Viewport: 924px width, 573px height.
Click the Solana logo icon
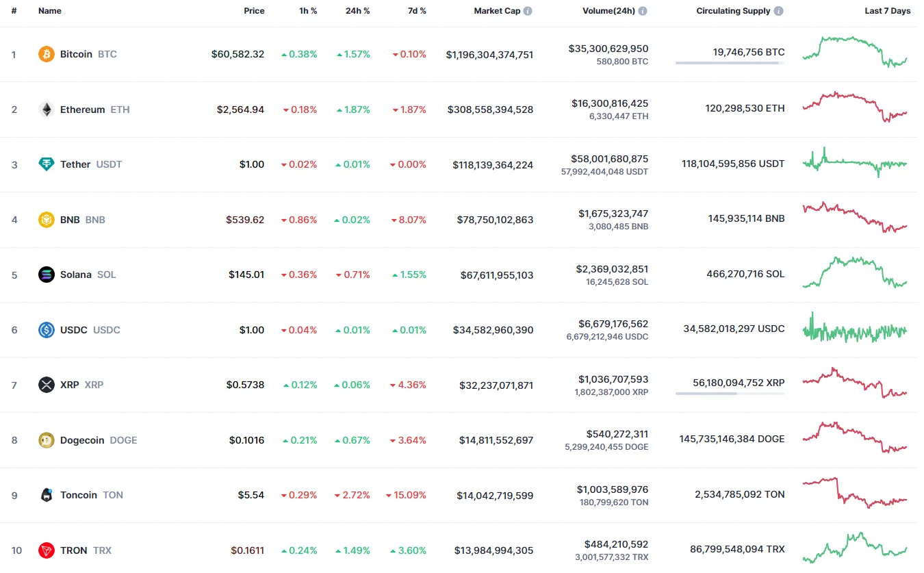coord(46,275)
